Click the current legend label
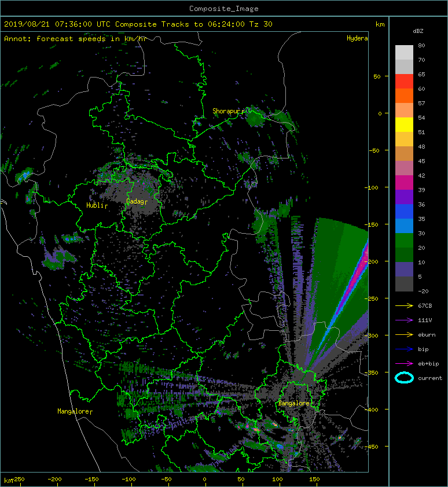The width and height of the screenshot is (448, 487). [x=430, y=378]
